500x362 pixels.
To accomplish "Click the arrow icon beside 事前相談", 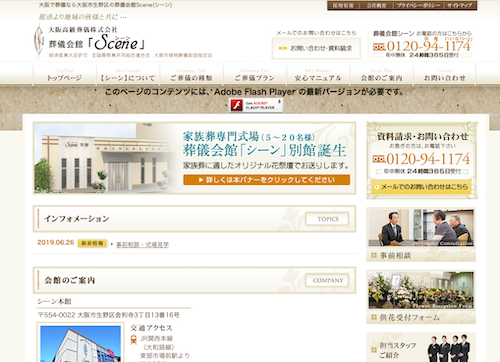I will click(x=374, y=256).
